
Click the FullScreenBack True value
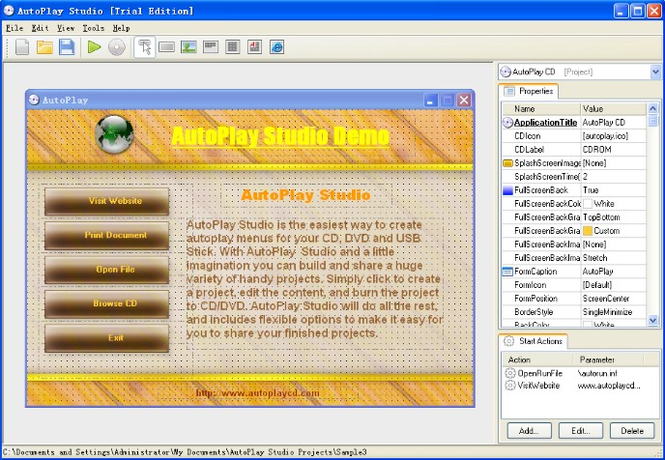(590, 190)
